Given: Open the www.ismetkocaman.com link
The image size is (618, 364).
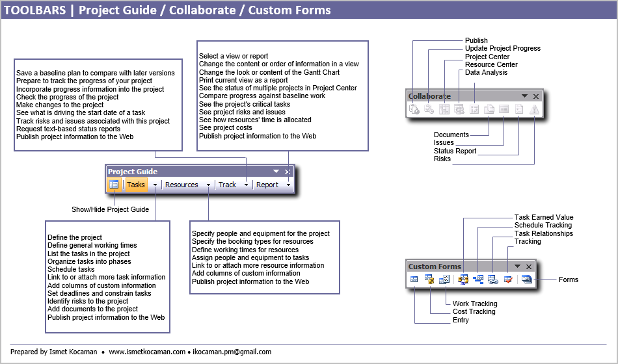Looking at the screenshot, I should (x=146, y=352).
